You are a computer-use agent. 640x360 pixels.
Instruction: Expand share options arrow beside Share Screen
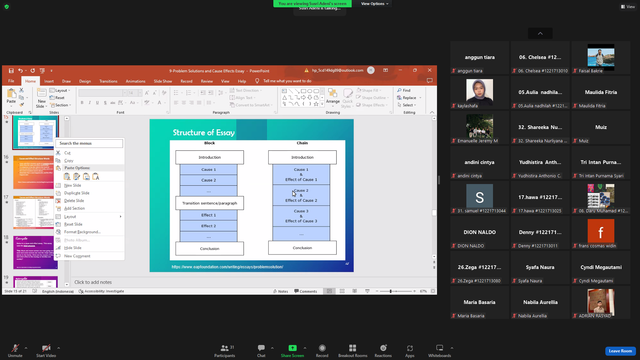304,348
